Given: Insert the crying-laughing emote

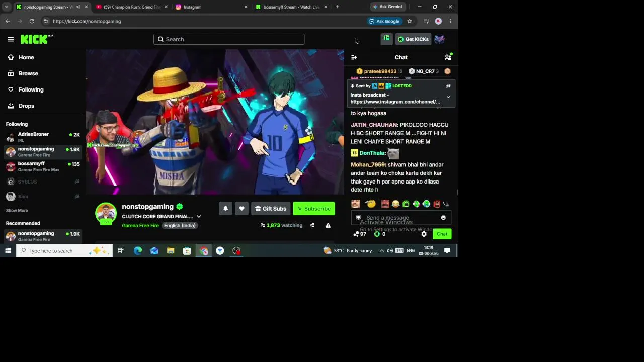Looking at the screenshot, I should (395, 204).
